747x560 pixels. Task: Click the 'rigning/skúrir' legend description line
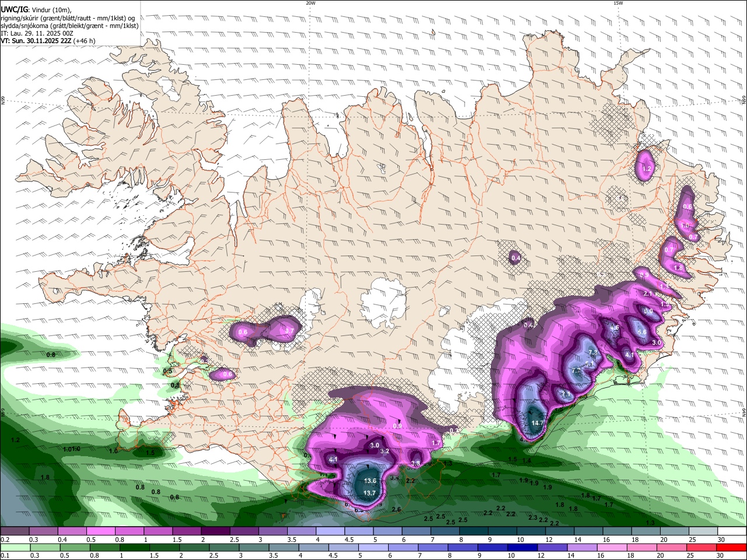click(67, 18)
